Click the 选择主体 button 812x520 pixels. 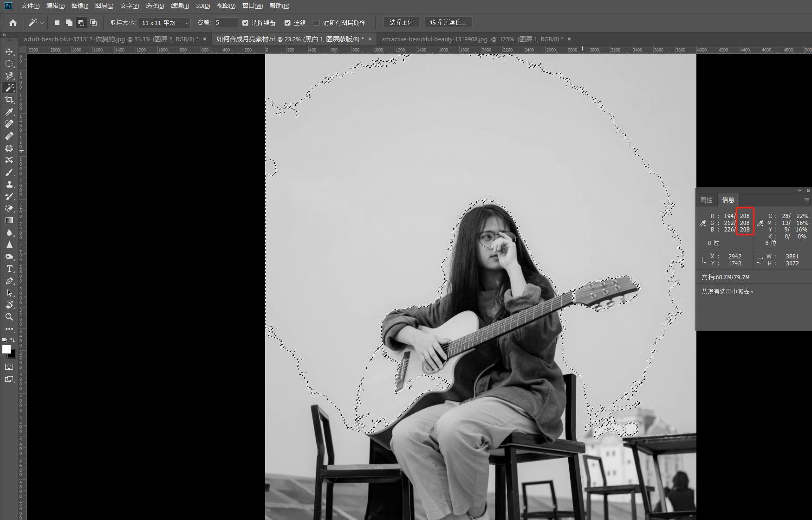click(x=401, y=22)
